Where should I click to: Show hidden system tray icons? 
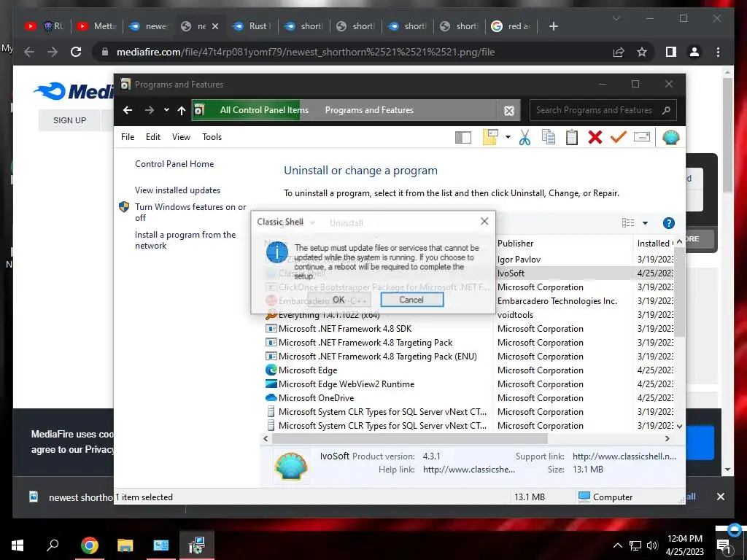point(617,545)
